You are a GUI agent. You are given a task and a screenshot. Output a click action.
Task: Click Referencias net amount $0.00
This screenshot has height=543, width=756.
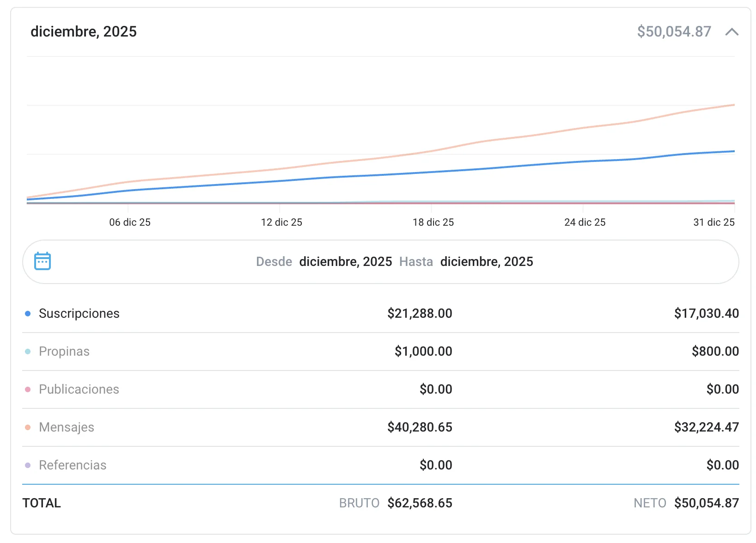[723, 465]
